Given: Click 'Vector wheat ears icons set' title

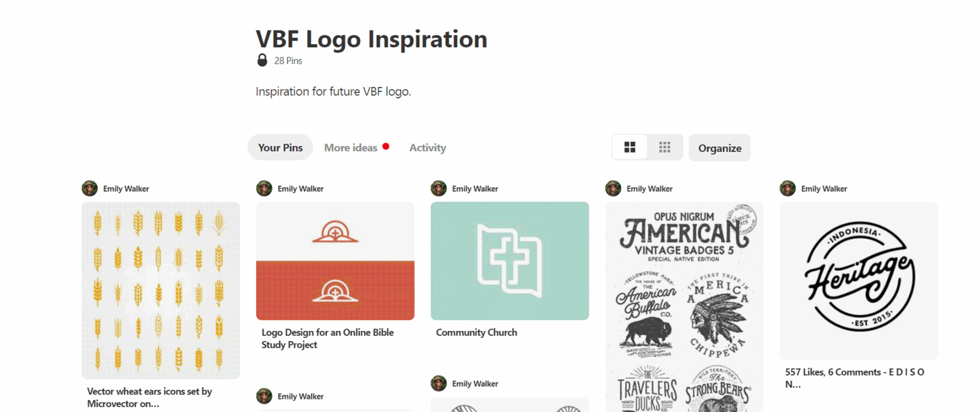Looking at the screenshot, I should [x=149, y=397].
